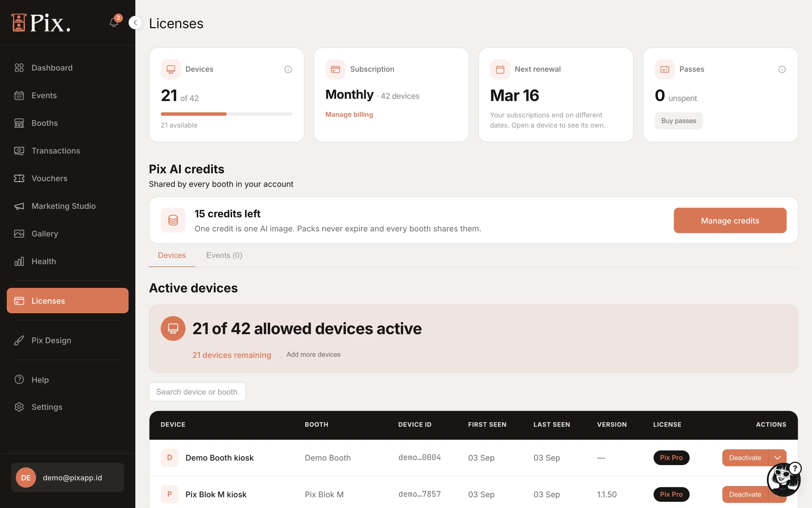Click the Health bar chart icon

[x=19, y=261]
